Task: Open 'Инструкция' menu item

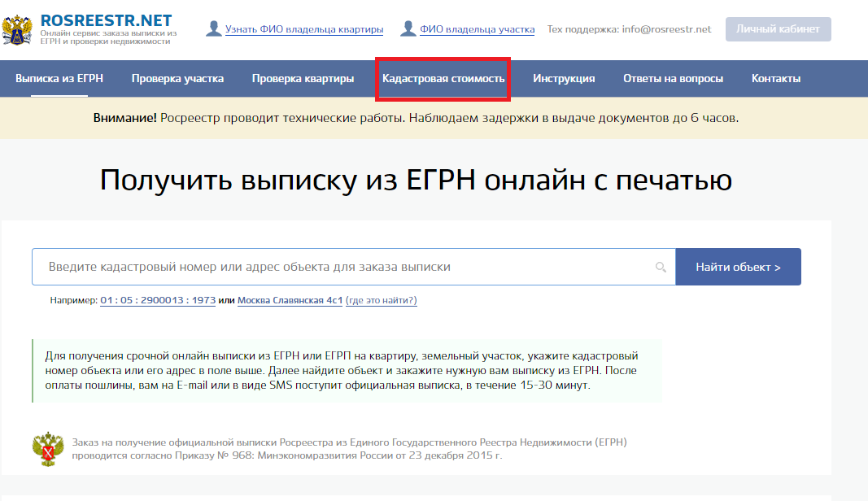Action: click(x=564, y=78)
